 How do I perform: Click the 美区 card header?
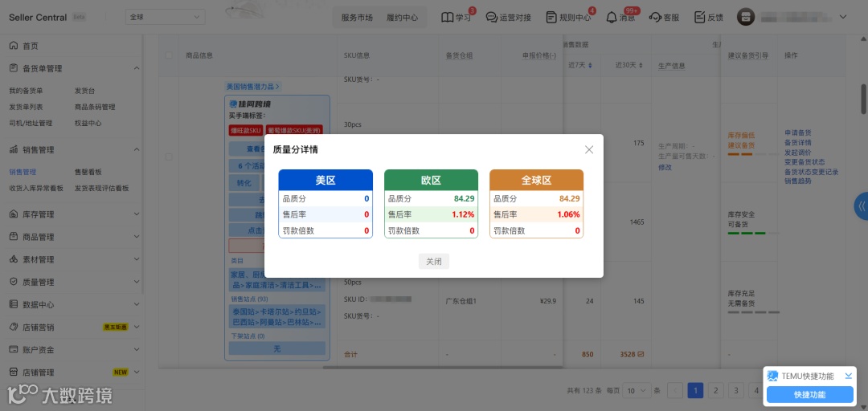325,181
